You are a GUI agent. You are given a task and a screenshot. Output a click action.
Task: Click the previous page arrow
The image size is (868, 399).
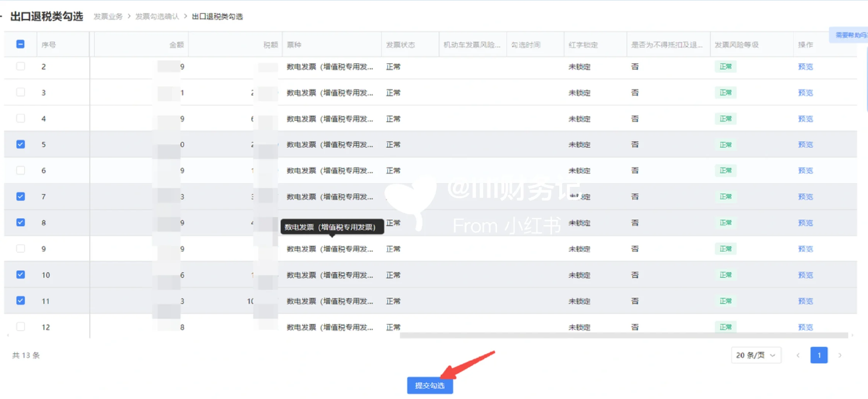point(798,355)
